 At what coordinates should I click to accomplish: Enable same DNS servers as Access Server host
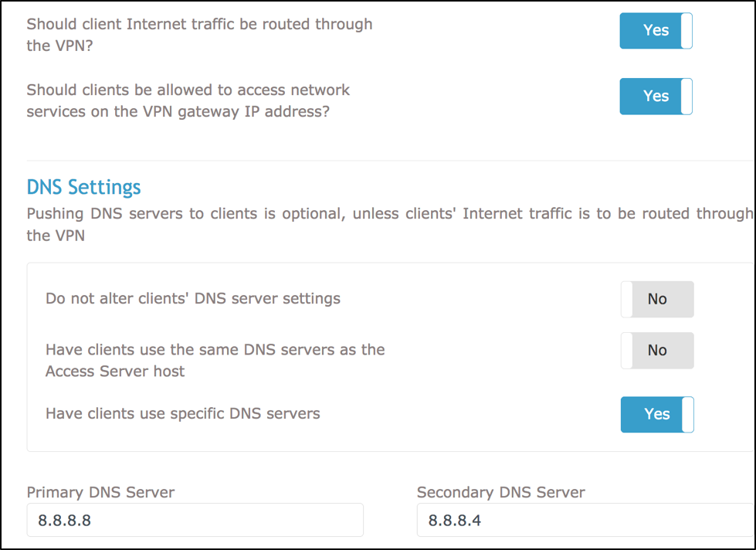point(656,351)
